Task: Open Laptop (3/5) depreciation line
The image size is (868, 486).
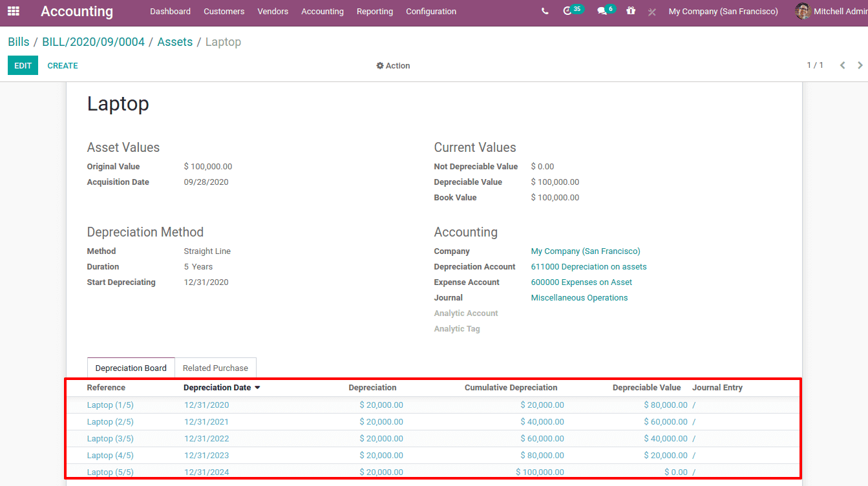Action: tap(111, 439)
